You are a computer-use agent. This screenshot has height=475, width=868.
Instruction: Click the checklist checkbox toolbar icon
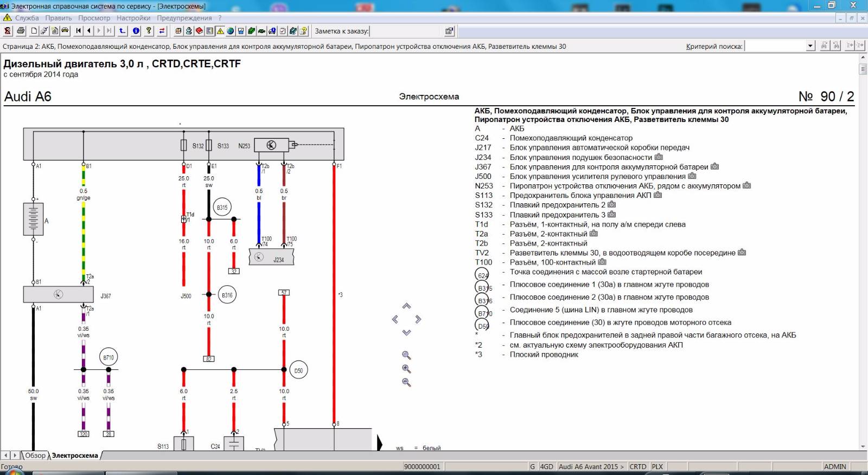(283, 31)
